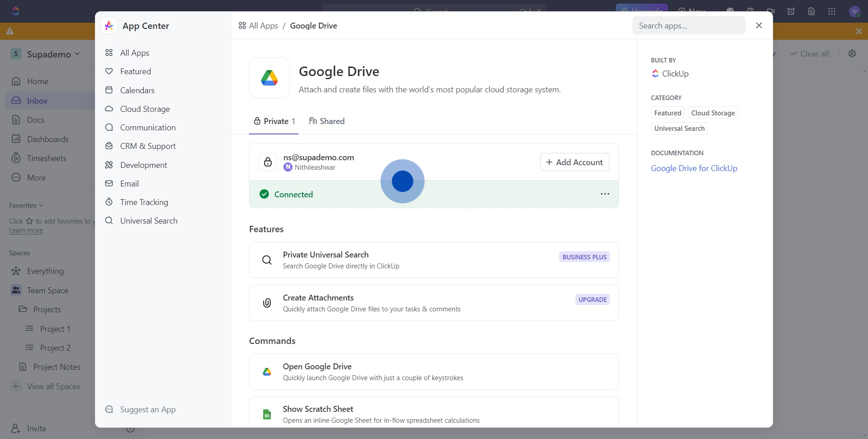Viewport: 868px width, 439px height.
Task: Click the Google Drive logo in the app header
Action: (x=269, y=78)
